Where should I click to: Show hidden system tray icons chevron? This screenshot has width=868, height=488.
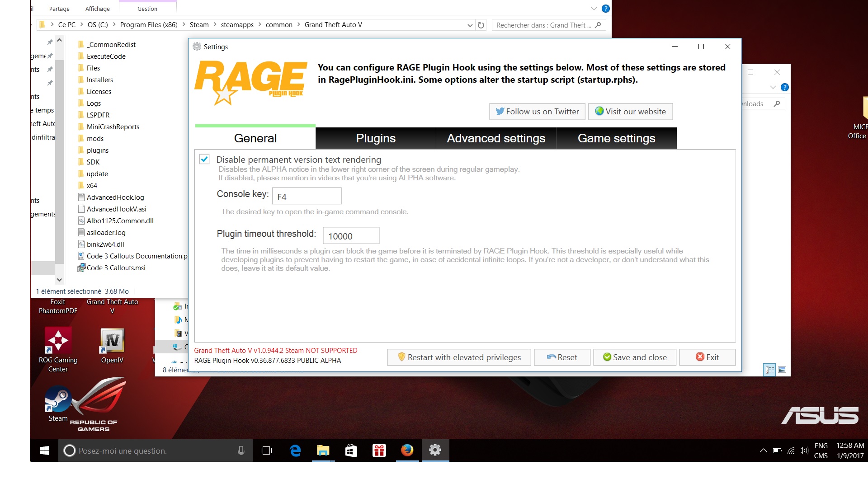tap(763, 450)
